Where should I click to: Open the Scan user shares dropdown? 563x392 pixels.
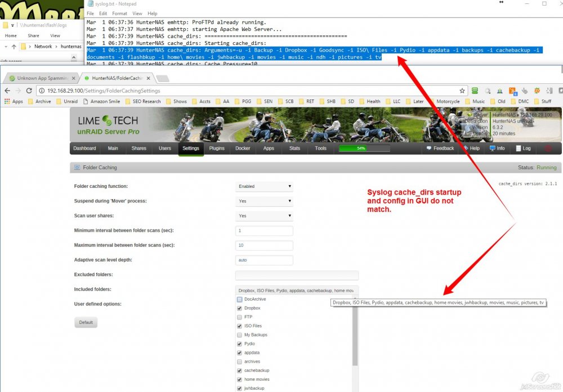[x=264, y=216]
